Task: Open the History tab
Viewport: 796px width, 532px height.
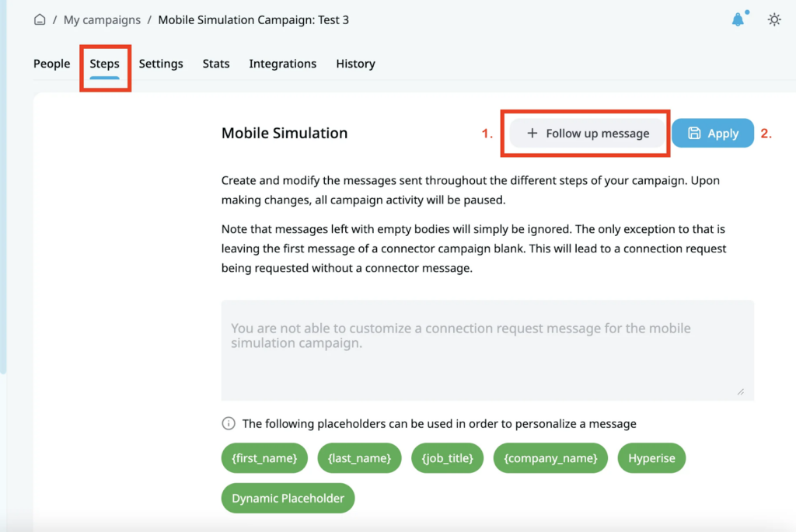Action: [x=355, y=64]
